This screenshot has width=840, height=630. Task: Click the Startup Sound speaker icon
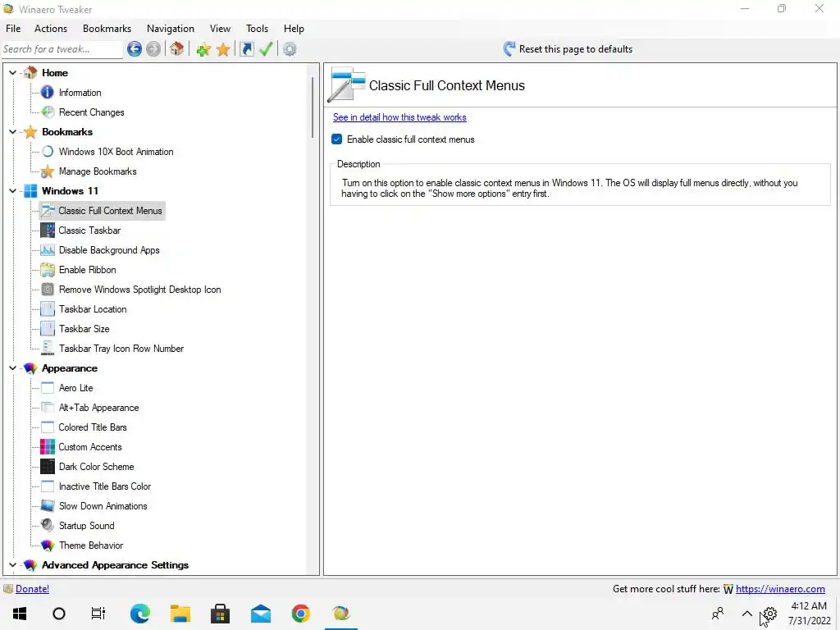click(x=47, y=526)
